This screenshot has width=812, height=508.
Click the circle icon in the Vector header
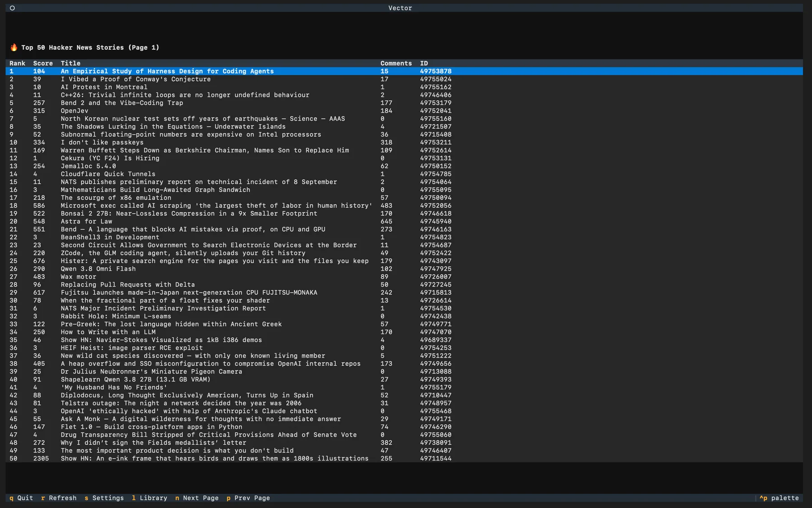(12, 8)
